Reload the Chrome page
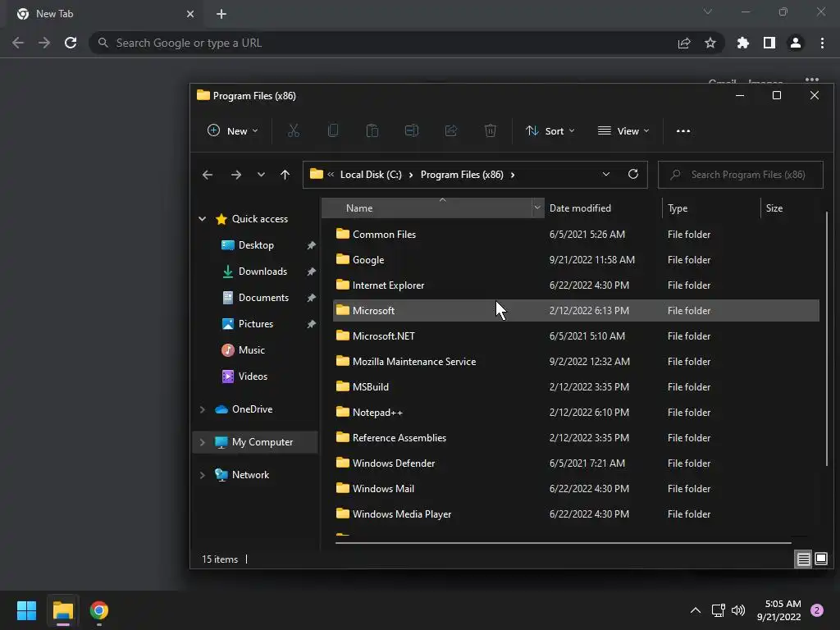The image size is (840, 630). pos(71,43)
